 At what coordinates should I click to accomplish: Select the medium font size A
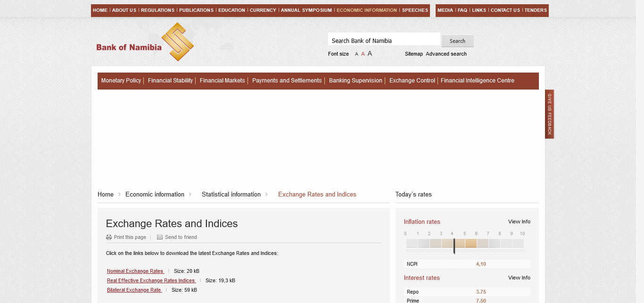point(363,54)
